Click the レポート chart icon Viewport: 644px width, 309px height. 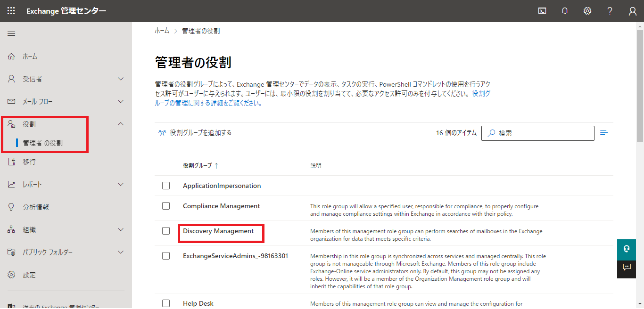[x=12, y=184]
